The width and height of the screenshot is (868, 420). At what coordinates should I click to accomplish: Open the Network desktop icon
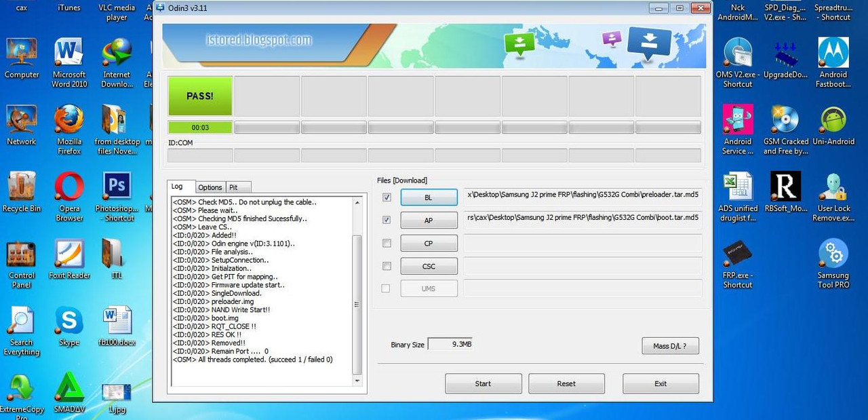[x=22, y=126]
